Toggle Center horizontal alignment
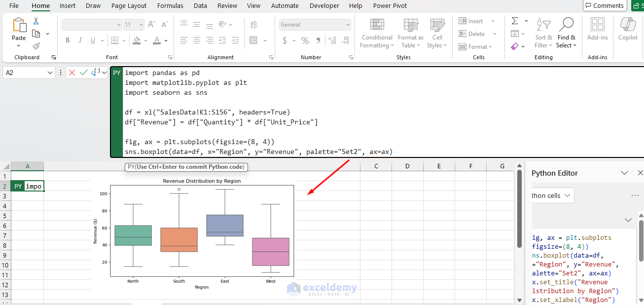Image resolution: width=644 pixels, height=305 pixels. [x=197, y=40]
